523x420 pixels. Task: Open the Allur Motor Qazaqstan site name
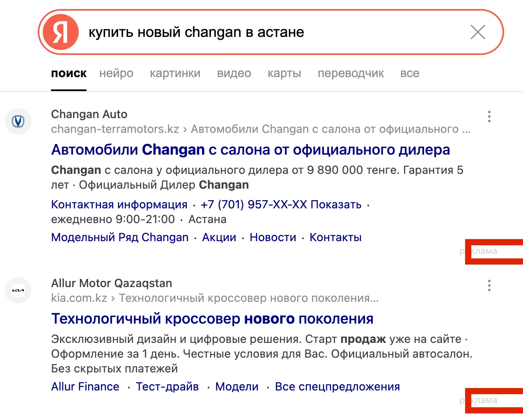(112, 283)
